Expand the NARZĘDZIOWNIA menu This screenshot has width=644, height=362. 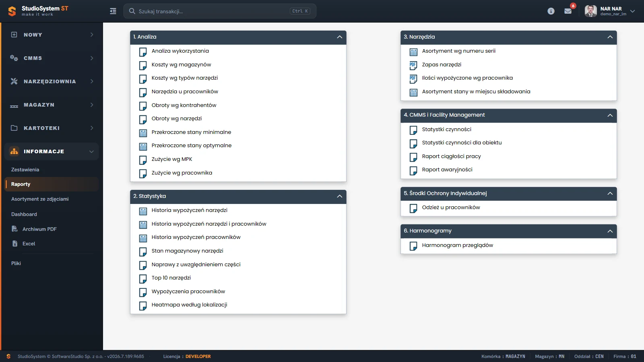52,81
